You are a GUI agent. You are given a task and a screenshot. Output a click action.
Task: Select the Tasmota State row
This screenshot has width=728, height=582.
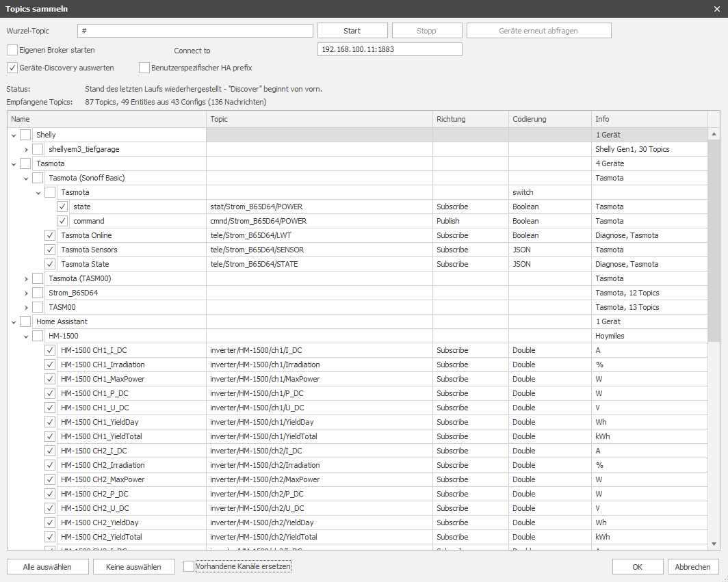click(x=357, y=264)
